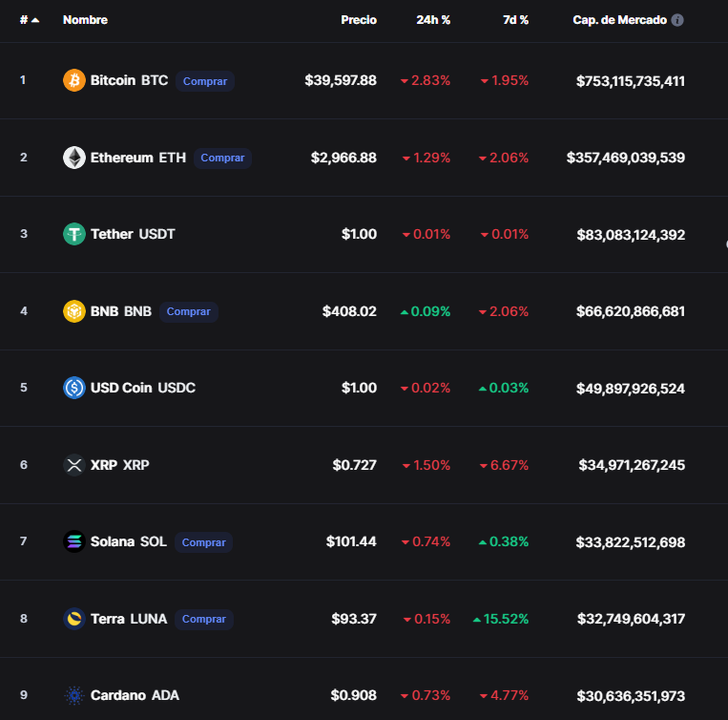Open the info tooltip next to Cap. de Mercado

point(677,19)
